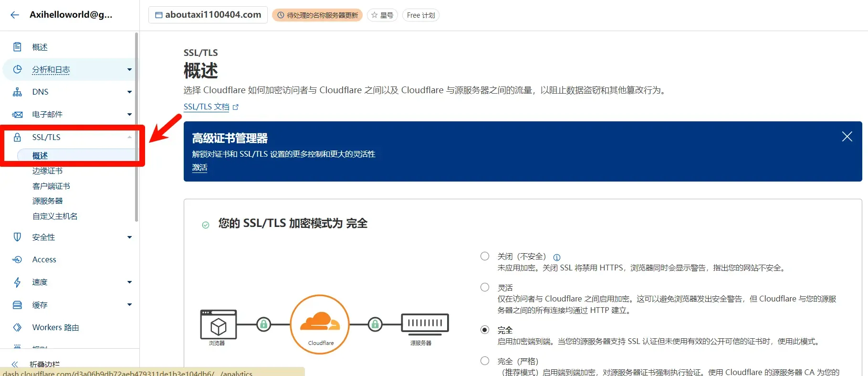This screenshot has width=868, height=376.
Task: Collapse the SSL/TLS menu arrow
Action: pos(129,137)
